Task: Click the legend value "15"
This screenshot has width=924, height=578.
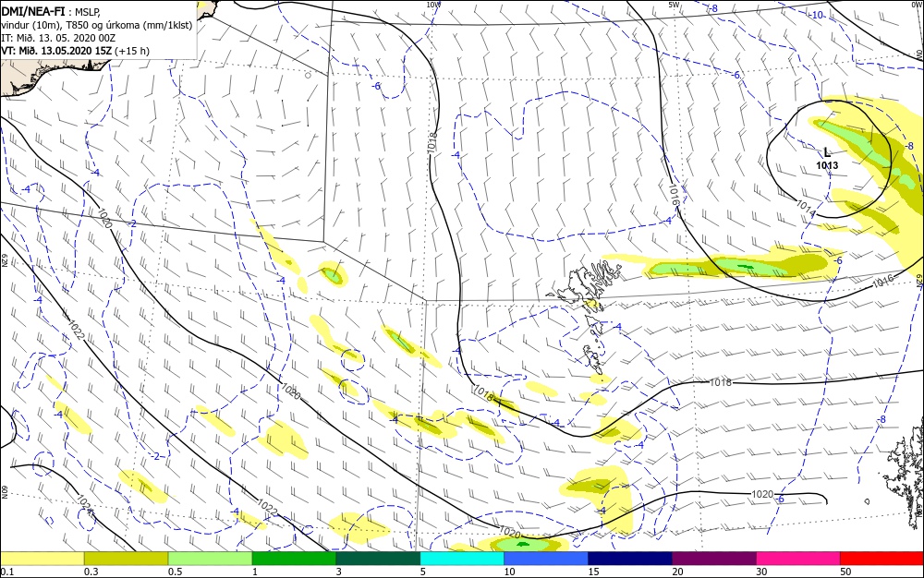Action: (593, 572)
